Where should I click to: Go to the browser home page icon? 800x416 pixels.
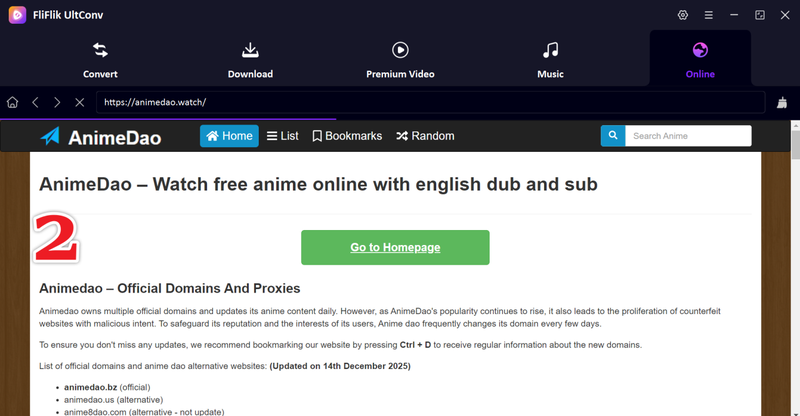pos(12,102)
